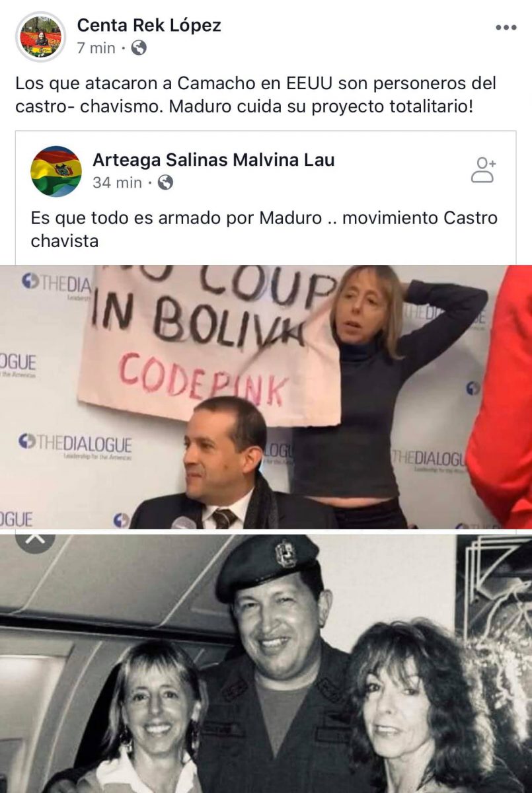Tap the globe privacy icon beside 34 min

pyautogui.click(x=165, y=182)
